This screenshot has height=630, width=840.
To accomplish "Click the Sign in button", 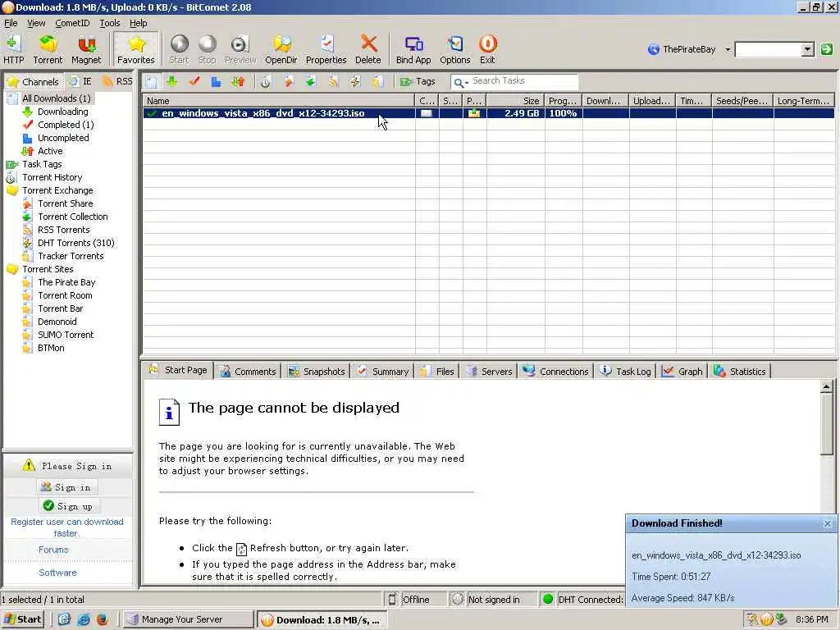I will [67, 487].
